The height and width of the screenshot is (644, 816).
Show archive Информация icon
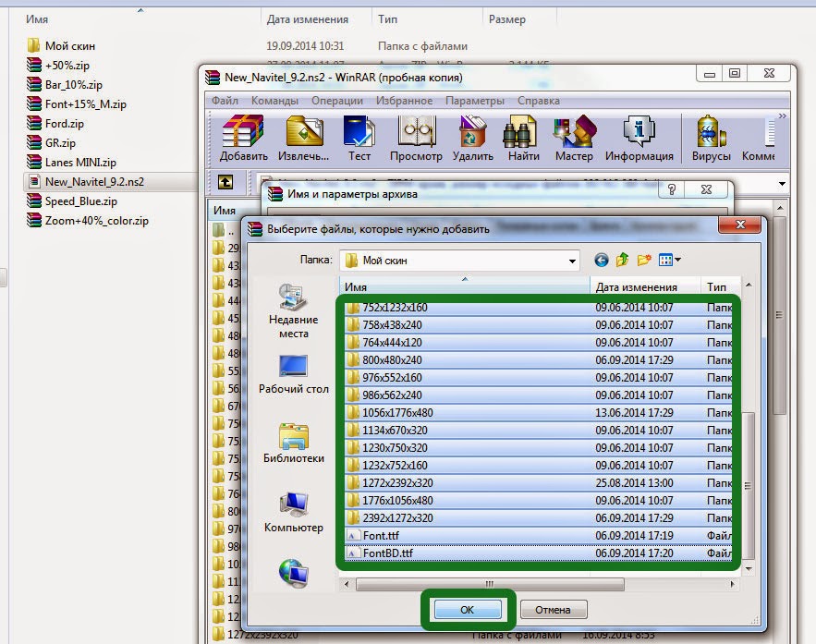coord(639,138)
